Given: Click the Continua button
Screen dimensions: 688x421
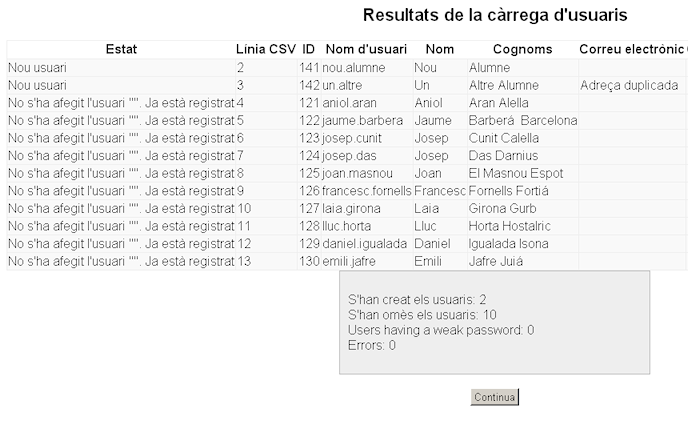Looking at the screenshot, I should (x=495, y=397).
